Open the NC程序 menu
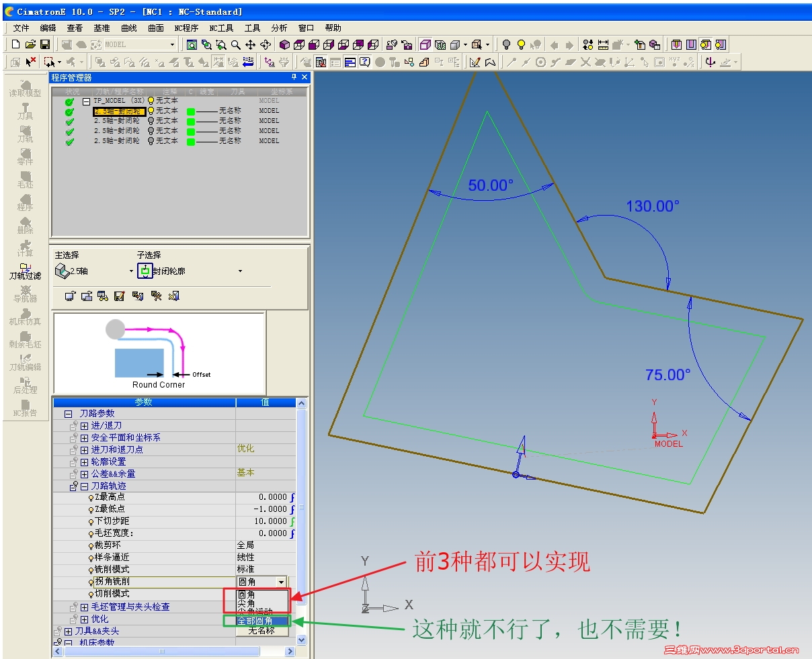This screenshot has width=812, height=659. tap(186, 28)
